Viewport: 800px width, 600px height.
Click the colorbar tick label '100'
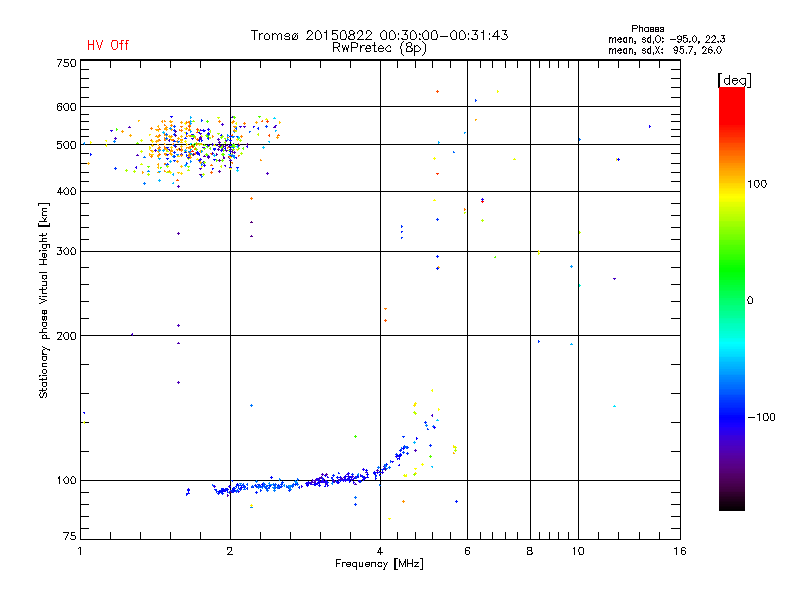(757, 184)
